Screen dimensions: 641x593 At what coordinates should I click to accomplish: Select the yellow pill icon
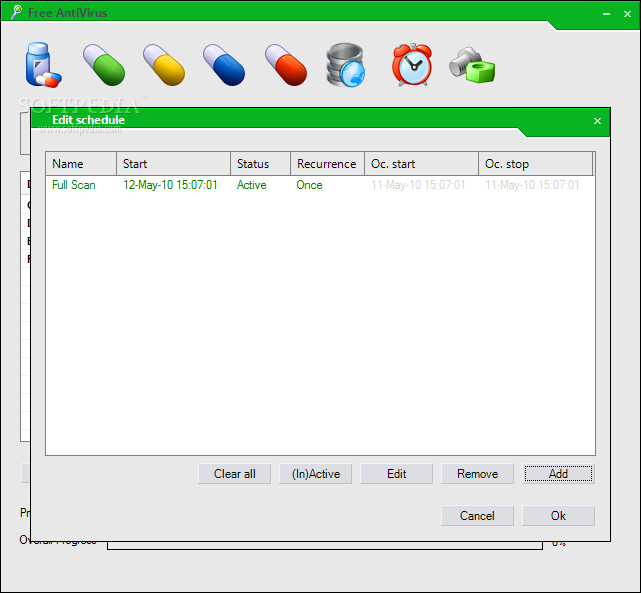[164, 65]
